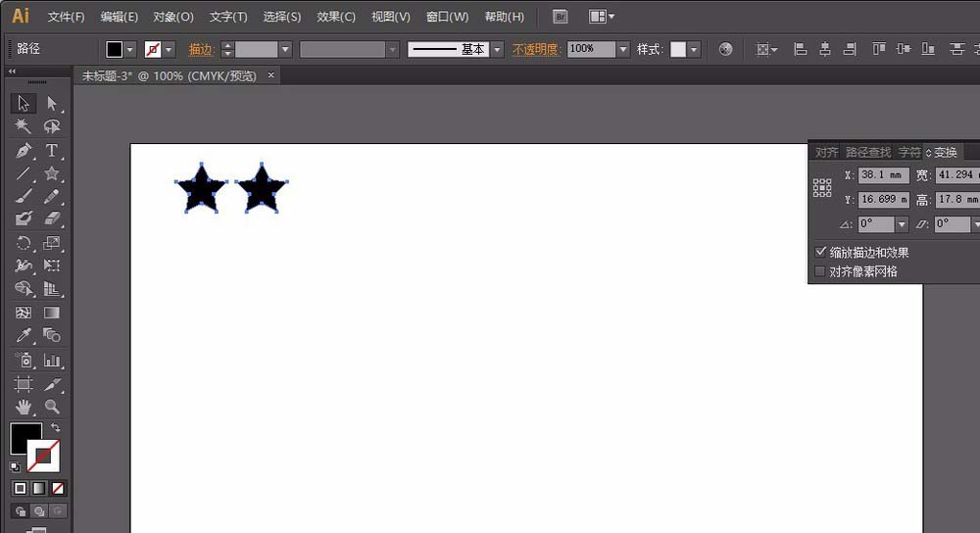Viewport: 980px width, 533px height.
Task: Open the 效果(C) menu
Action: (336, 17)
